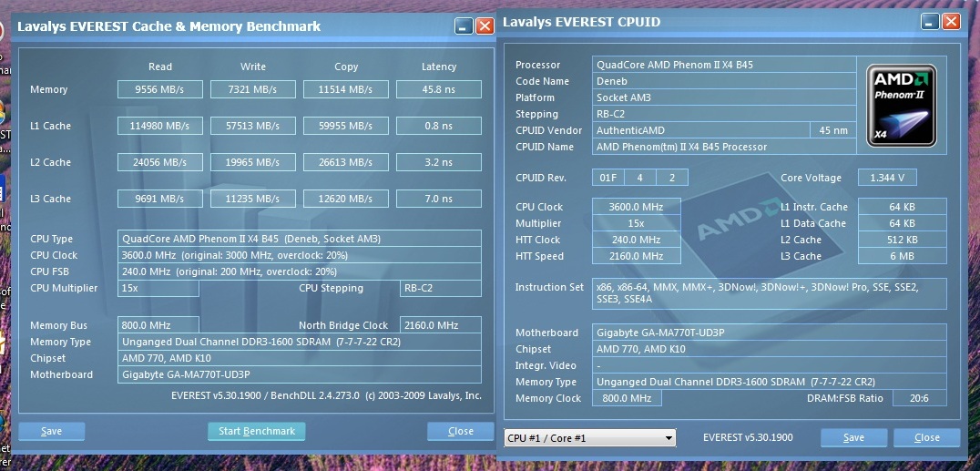The image size is (980, 471).
Task: Click Memory Bus 800.0 MHz field
Action: point(158,325)
